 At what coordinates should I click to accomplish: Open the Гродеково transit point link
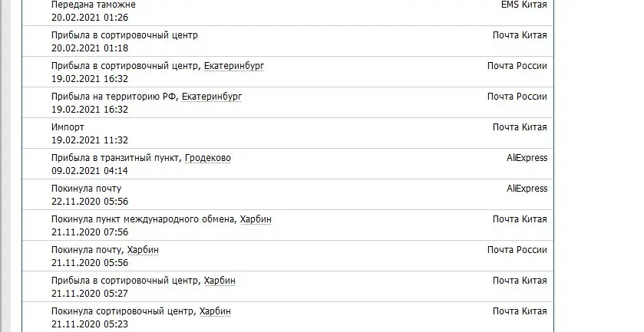coord(207,158)
